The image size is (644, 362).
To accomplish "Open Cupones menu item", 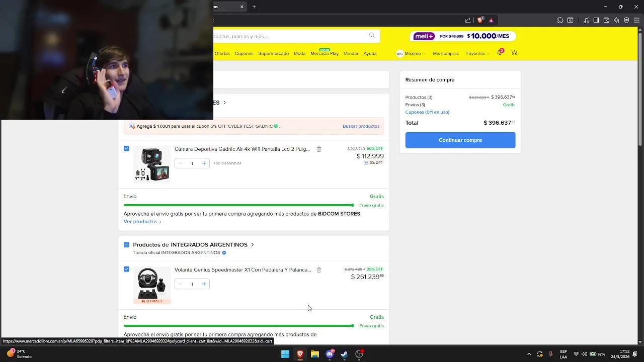I will (244, 53).
